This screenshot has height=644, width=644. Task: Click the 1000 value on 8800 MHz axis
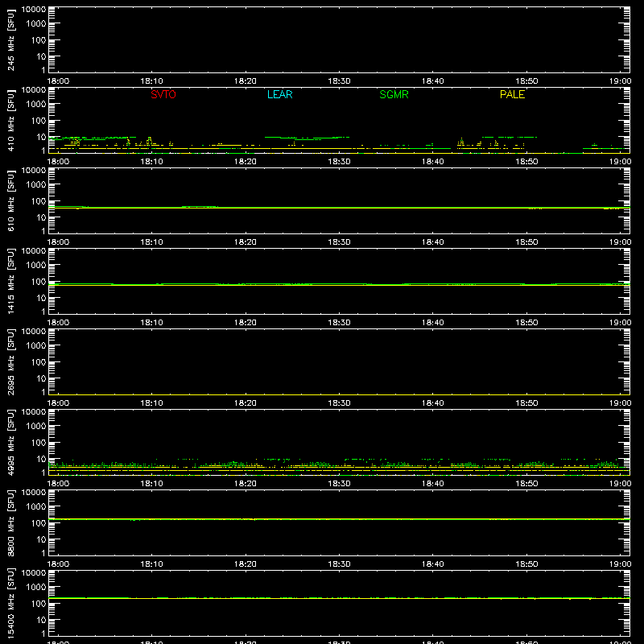coord(36,507)
